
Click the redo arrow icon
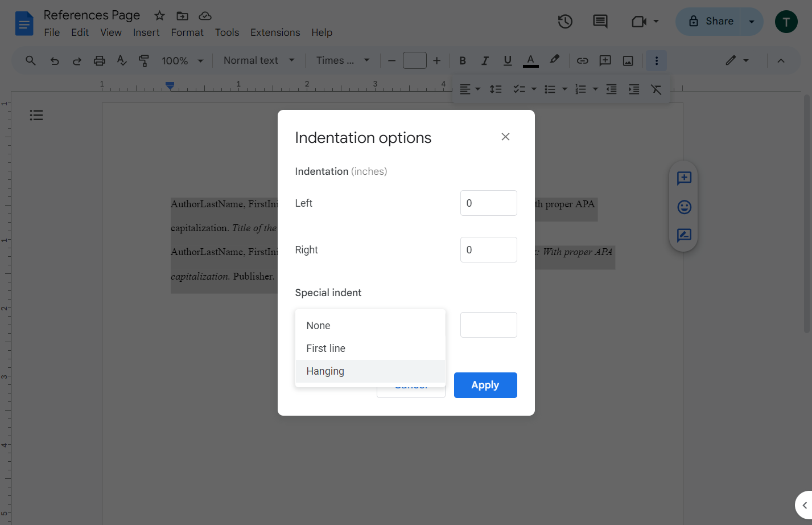pyautogui.click(x=77, y=60)
